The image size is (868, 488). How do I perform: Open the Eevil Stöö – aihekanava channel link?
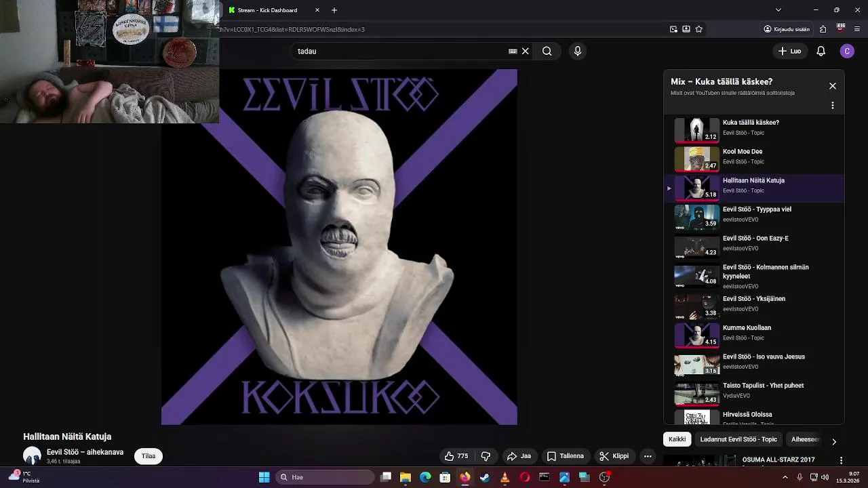click(85, 452)
